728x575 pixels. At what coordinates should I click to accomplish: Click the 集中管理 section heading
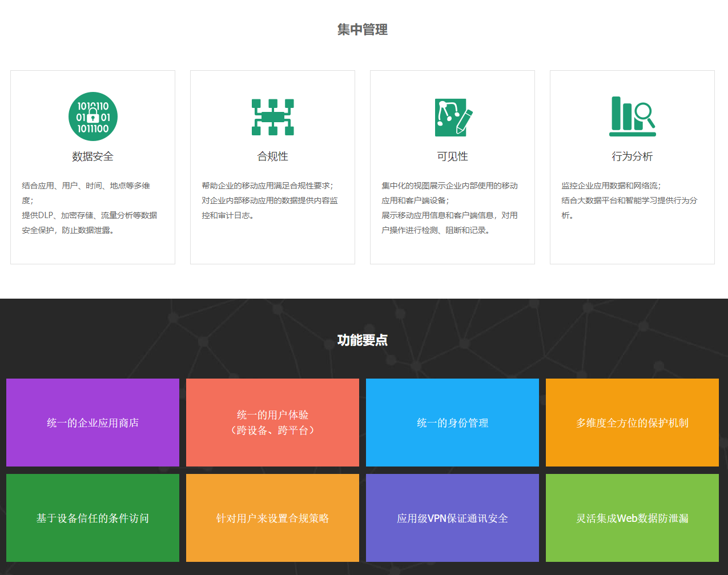(x=363, y=30)
